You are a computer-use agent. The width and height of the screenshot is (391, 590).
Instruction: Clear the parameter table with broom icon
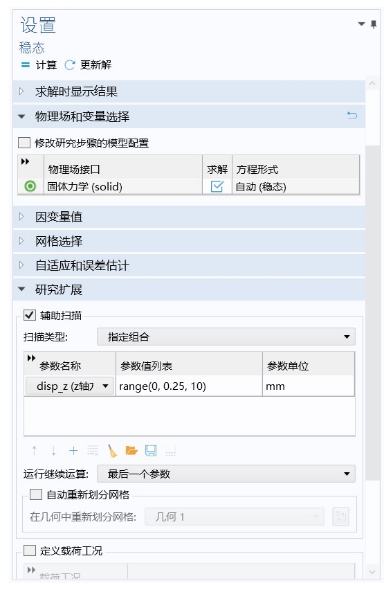(112, 450)
